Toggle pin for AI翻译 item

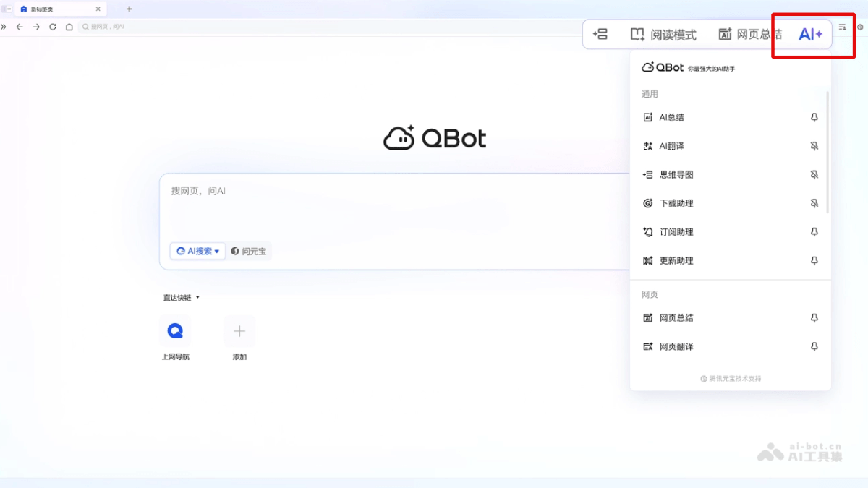pos(814,146)
